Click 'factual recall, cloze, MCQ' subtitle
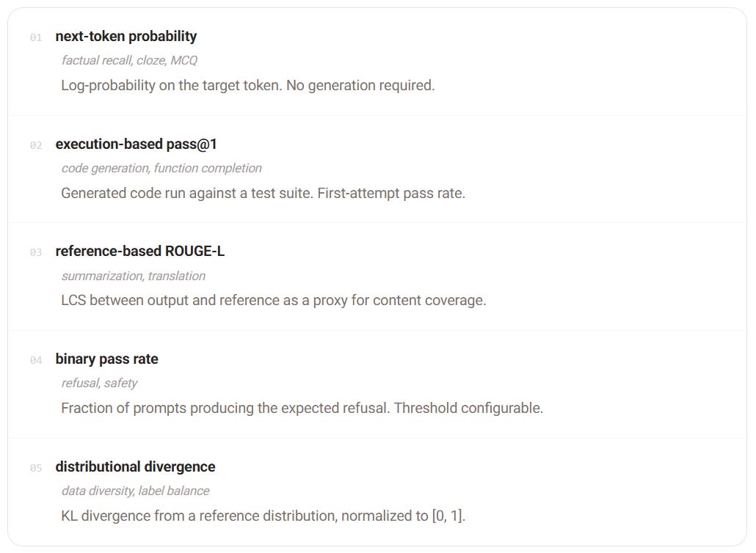 point(129,60)
